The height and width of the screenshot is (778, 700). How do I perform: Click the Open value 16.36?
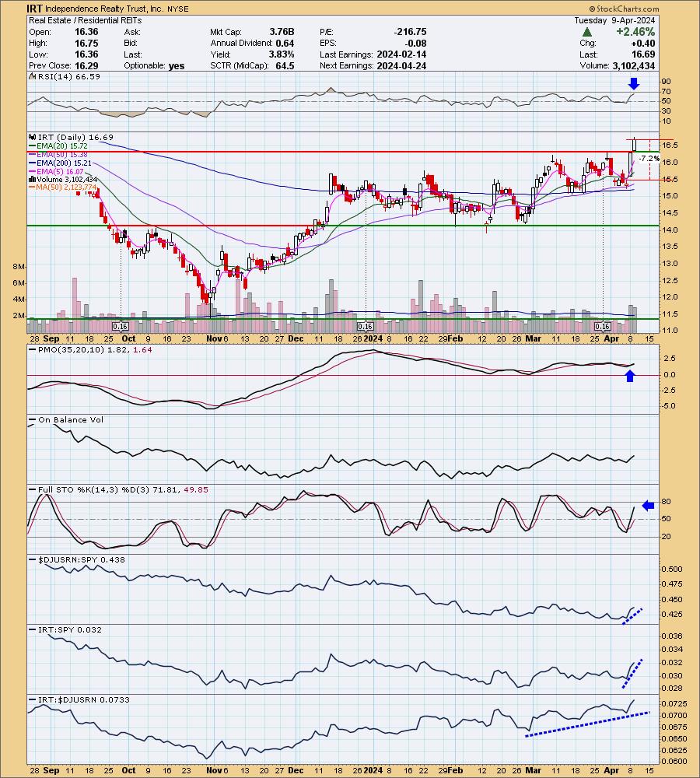coord(86,32)
